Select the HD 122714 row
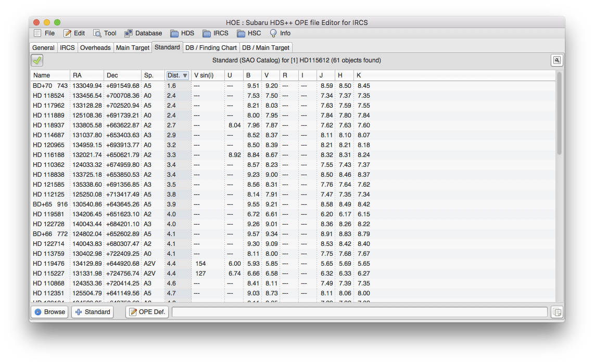 coord(293,244)
